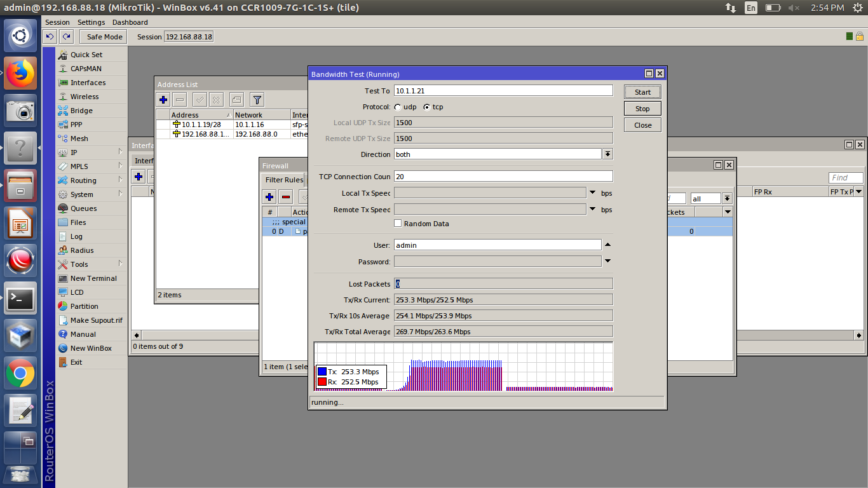Screen dimensions: 868x488
Task: Open PPP in the sidebar
Action: coord(76,125)
